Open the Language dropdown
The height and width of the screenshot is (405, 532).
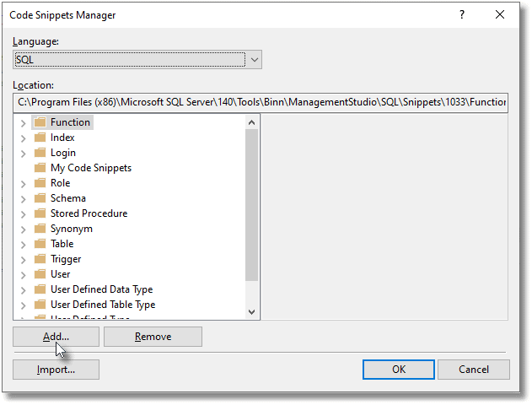(x=255, y=60)
